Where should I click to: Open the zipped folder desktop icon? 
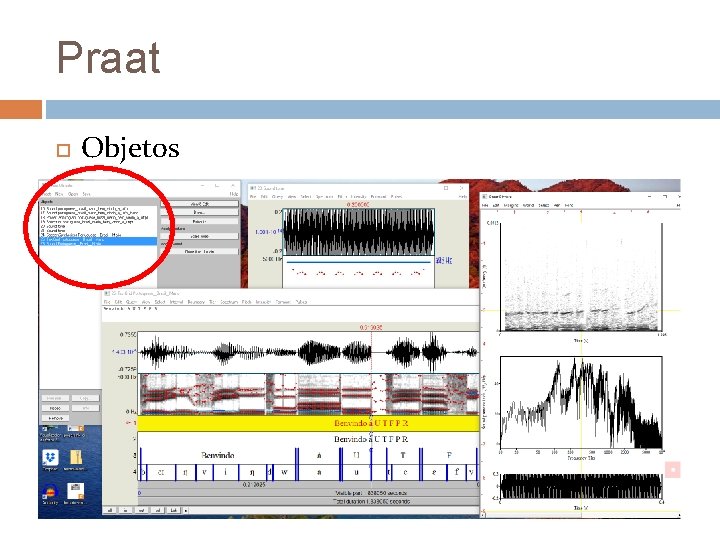(75, 457)
